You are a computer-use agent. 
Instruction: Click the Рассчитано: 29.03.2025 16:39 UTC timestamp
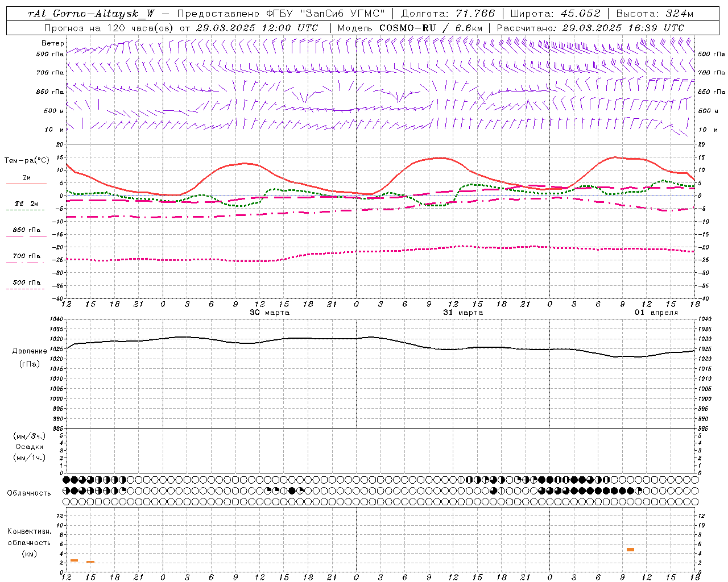tap(590, 28)
